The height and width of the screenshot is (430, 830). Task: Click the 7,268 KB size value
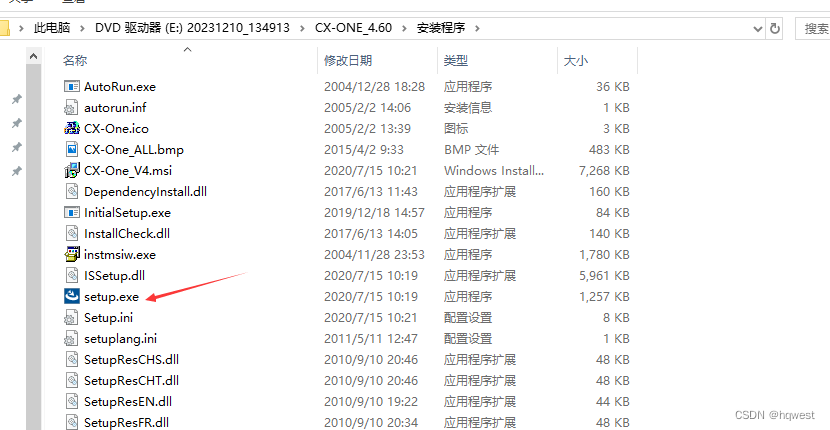click(605, 171)
